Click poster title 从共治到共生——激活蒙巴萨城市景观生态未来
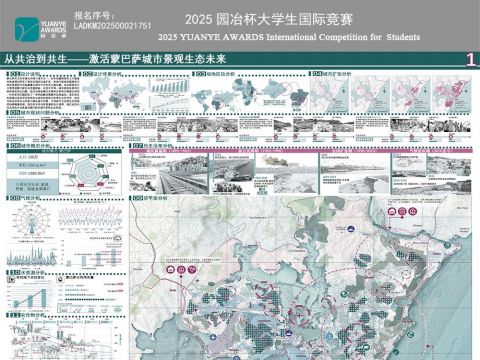480x360 pixels. pos(115,59)
